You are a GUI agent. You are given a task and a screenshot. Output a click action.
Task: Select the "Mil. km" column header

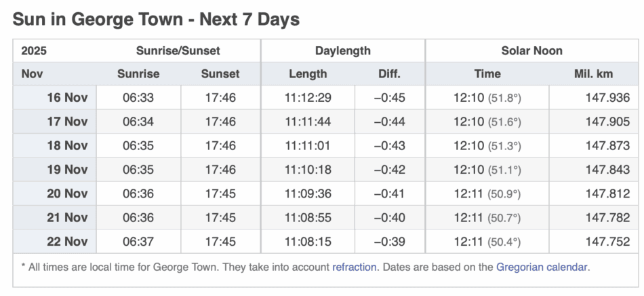[x=593, y=74]
